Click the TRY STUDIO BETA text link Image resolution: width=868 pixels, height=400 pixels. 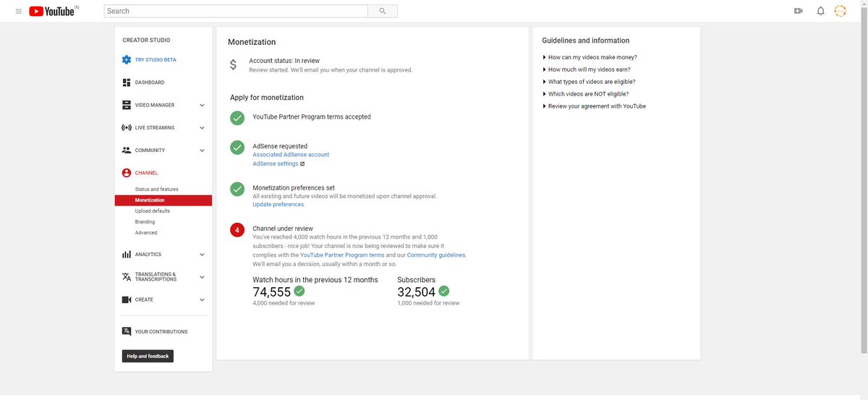coord(156,60)
